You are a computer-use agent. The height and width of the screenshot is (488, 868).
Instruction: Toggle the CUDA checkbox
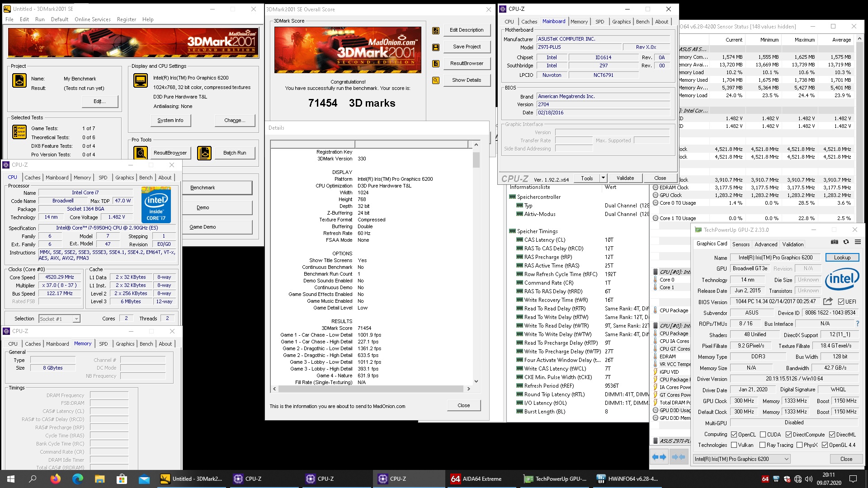coord(763,434)
